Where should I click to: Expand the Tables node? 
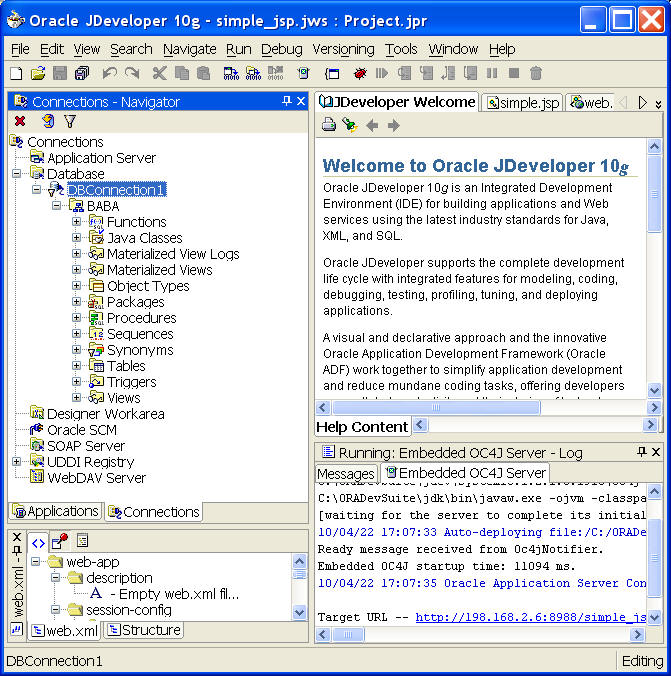[76, 366]
